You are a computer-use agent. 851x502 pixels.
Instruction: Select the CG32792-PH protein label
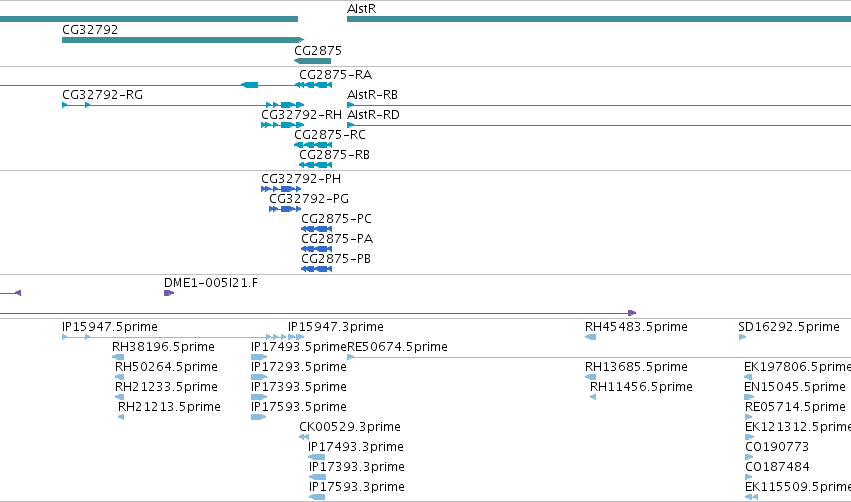(x=301, y=179)
